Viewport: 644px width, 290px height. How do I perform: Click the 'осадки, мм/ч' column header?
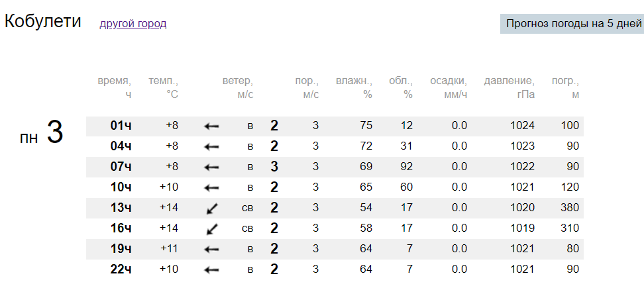pyautogui.click(x=449, y=88)
